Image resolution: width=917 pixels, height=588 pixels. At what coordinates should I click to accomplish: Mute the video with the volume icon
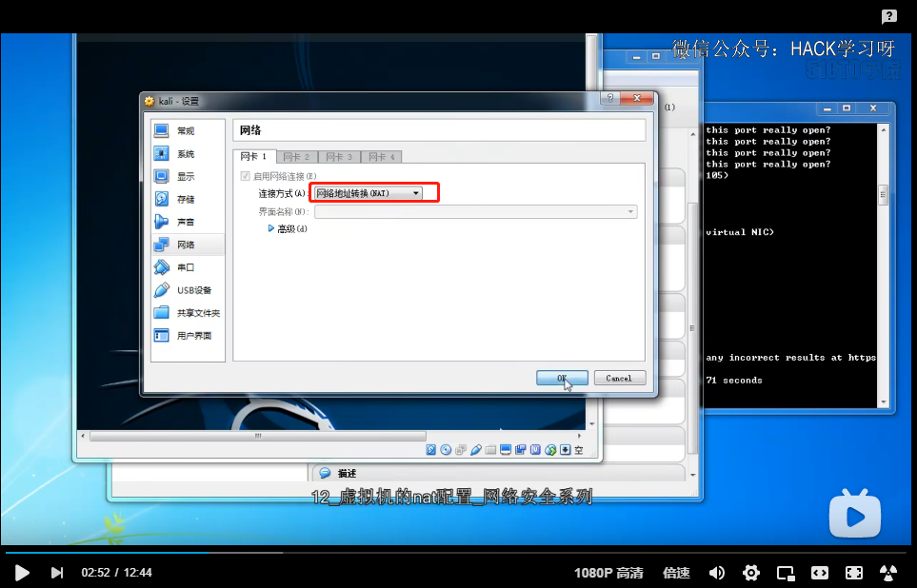[x=716, y=573]
